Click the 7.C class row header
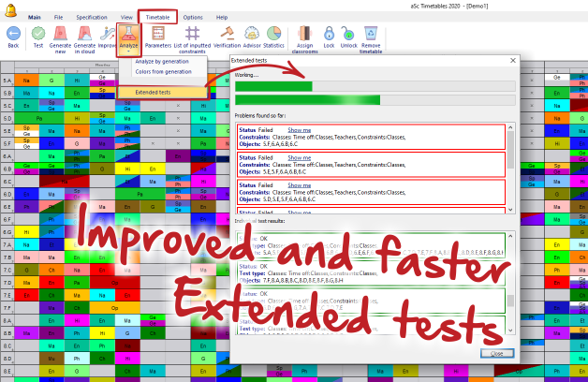 pos(7,270)
